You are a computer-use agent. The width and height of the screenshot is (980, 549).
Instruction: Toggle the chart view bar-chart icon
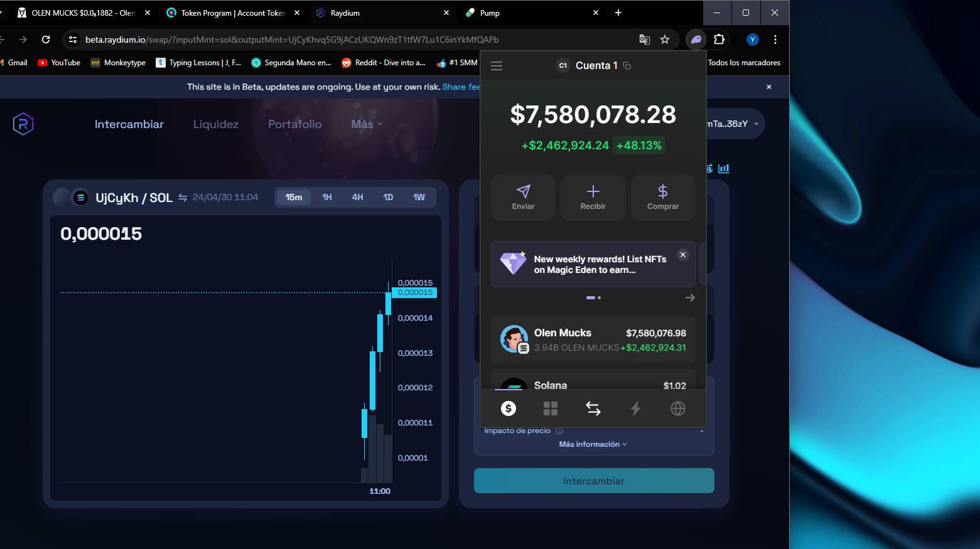click(724, 168)
